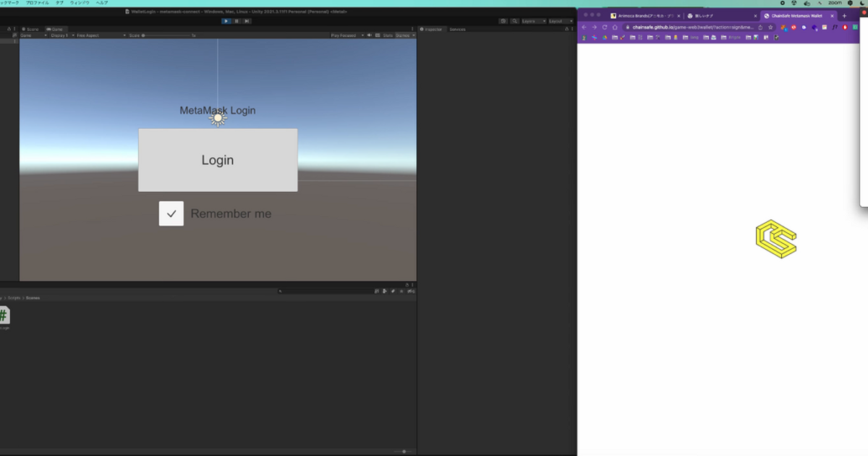Screen dimensions: 868x456
Task: Switch to the Scene tab
Action: tap(31, 29)
